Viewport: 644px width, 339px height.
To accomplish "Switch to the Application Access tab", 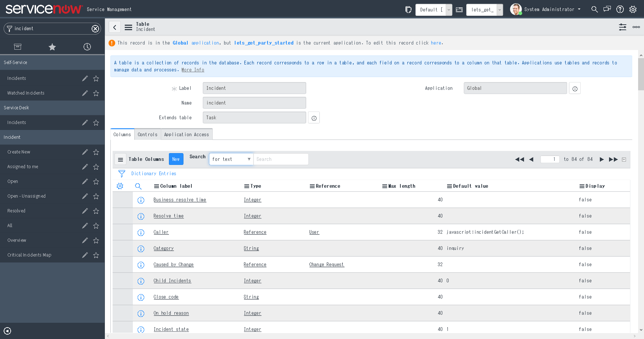I will [187, 134].
